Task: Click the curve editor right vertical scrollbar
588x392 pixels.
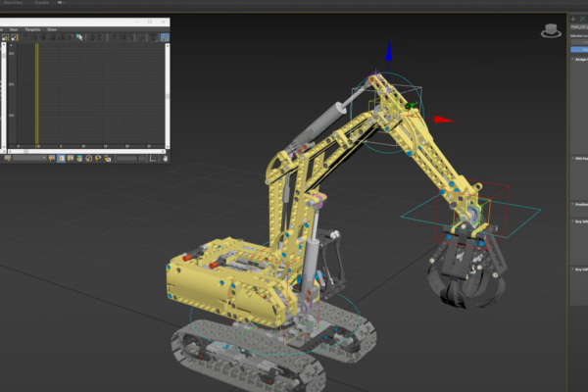Action: (168, 96)
